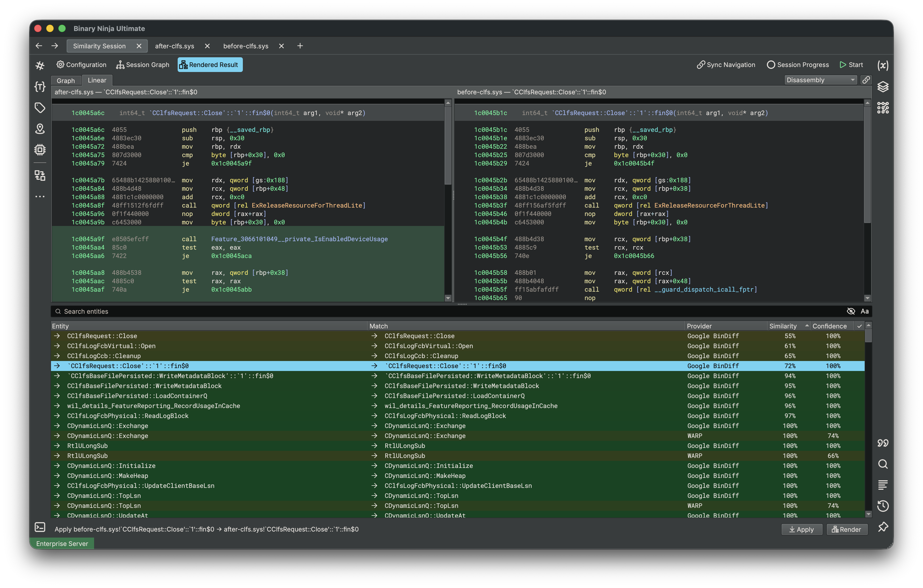Sort by the Entity column header
This screenshot has width=923, height=588.
point(209,326)
